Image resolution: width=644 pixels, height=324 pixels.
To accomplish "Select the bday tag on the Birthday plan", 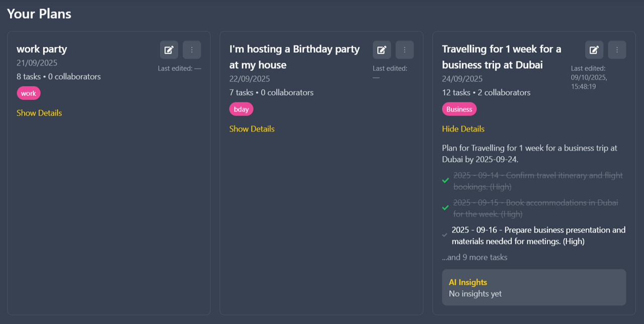I will point(241,109).
